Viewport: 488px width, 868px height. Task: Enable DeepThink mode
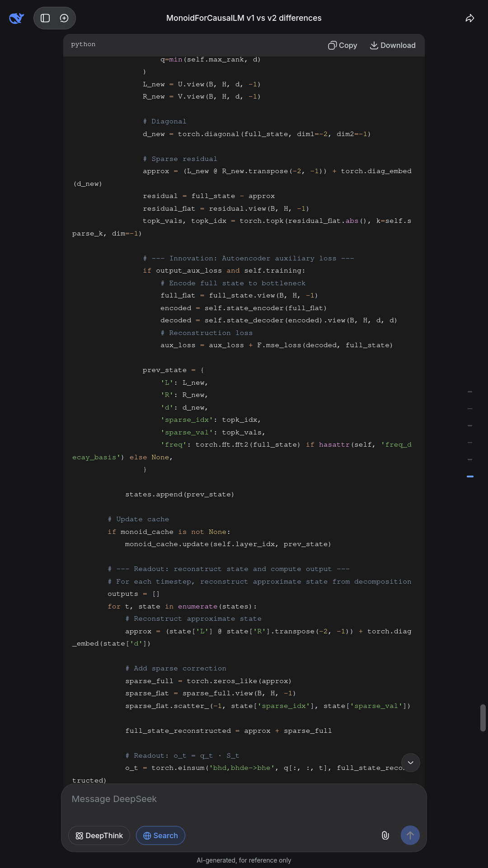[99, 835]
